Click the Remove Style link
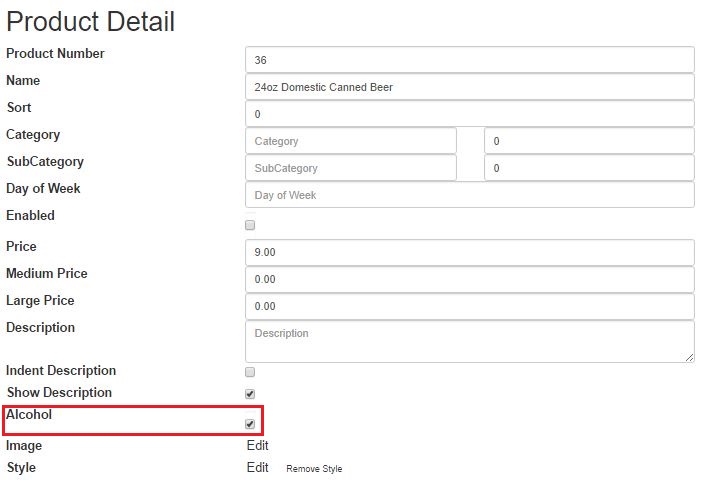Viewport: 710px width, 498px height. (314, 469)
